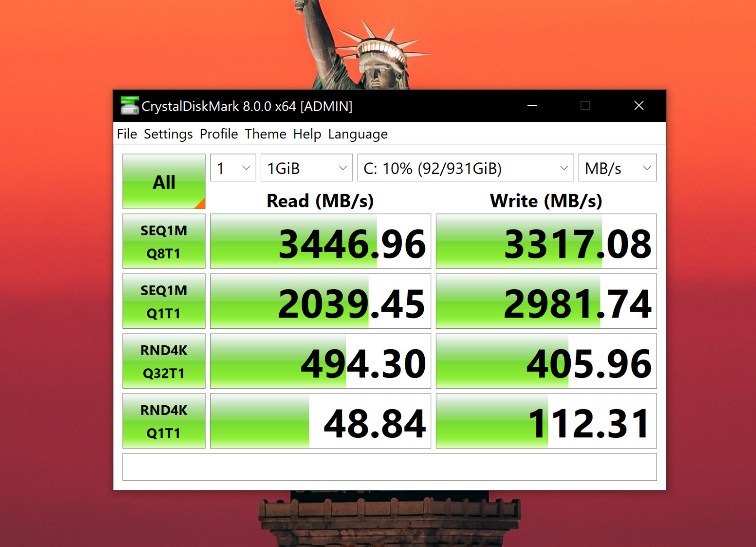The image size is (756, 547).
Task: Click the Read (MB/s) column header
Action: pos(320,201)
